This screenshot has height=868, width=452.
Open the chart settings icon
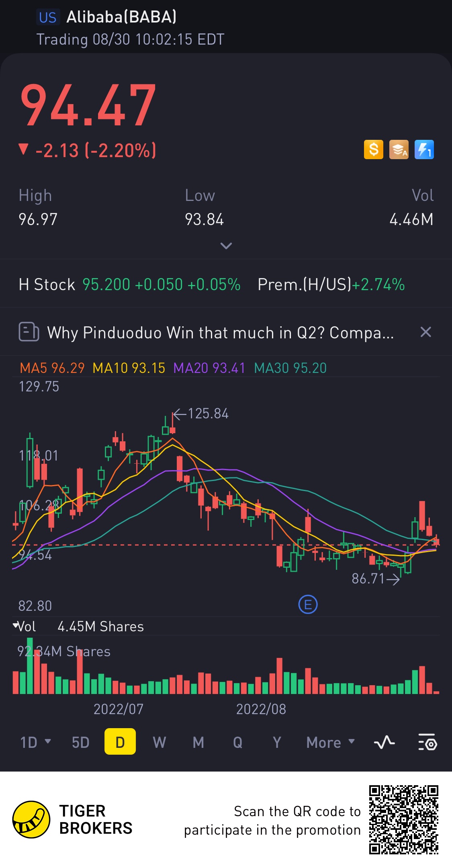(x=427, y=742)
